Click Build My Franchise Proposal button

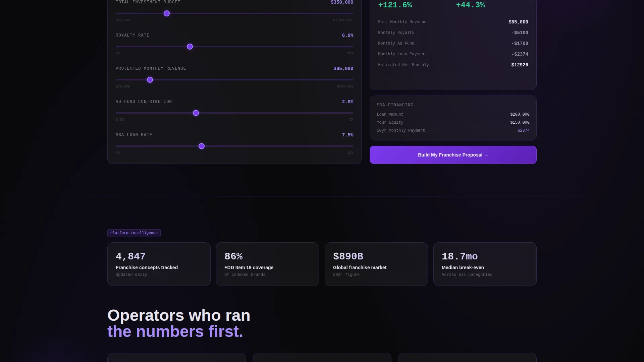coord(453,155)
